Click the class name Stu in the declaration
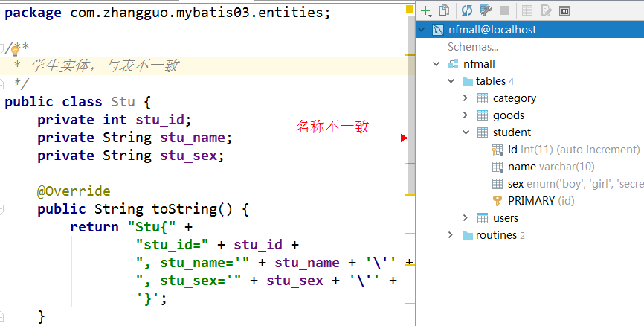The width and height of the screenshot is (644, 326). point(123,101)
